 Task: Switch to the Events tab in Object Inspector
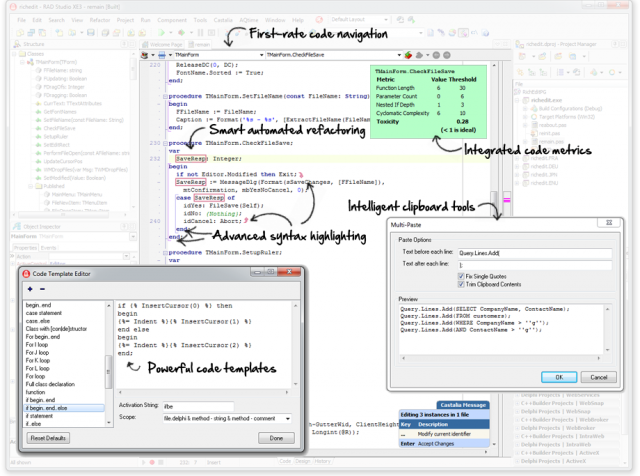coord(48,248)
